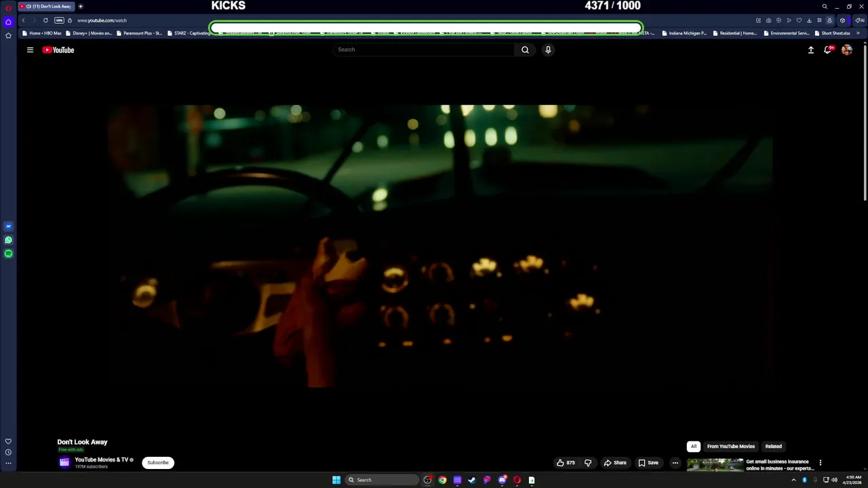The image size is (868, 488).
Task: Open the YouTube Movies & TV channel avatar
Action: (x=64, y=463)
